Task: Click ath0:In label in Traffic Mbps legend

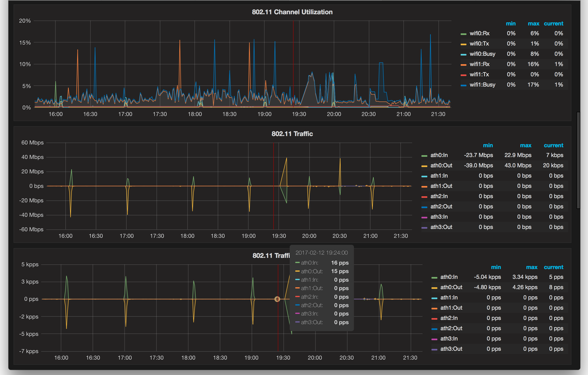Action: [x=439, y=155]
